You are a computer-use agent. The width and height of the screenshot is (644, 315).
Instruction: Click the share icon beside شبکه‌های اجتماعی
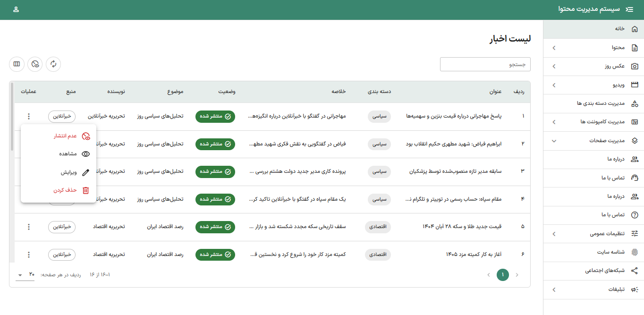[x=635, y=271]
